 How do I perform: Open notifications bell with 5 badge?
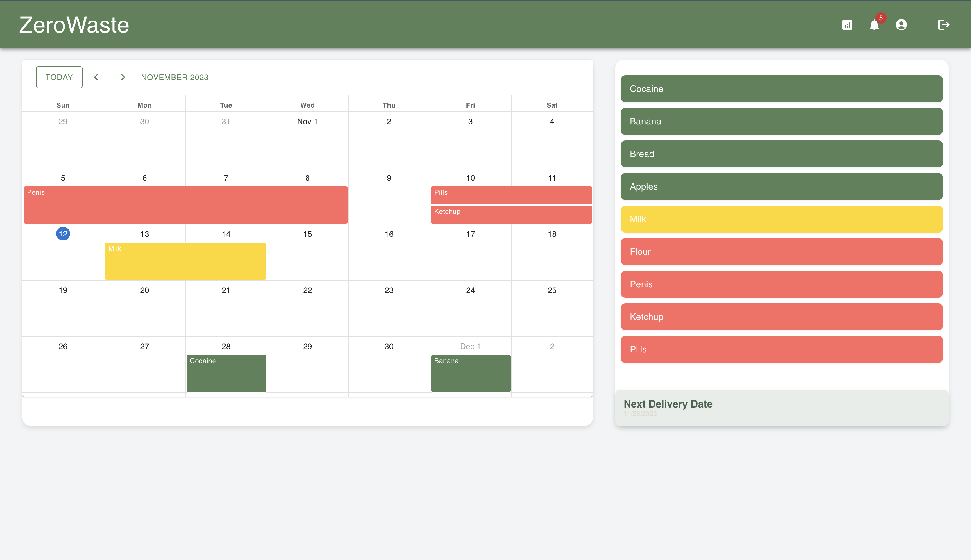tap(874, 25)
